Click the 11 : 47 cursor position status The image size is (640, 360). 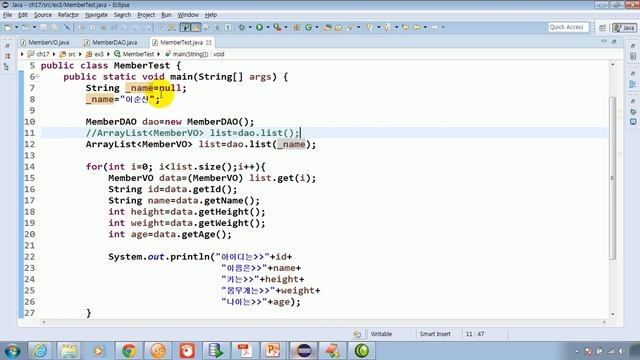(475, 334)
